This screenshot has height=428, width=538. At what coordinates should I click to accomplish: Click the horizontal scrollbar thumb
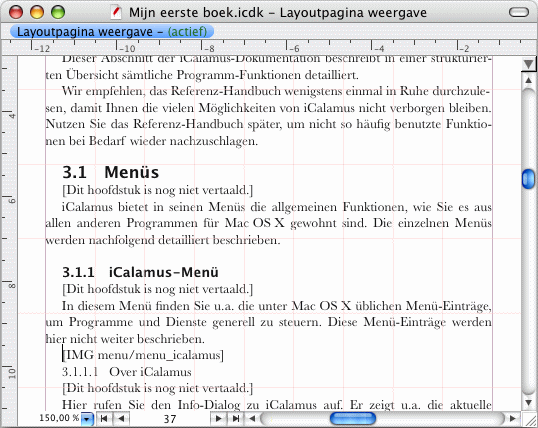(353, 418)
